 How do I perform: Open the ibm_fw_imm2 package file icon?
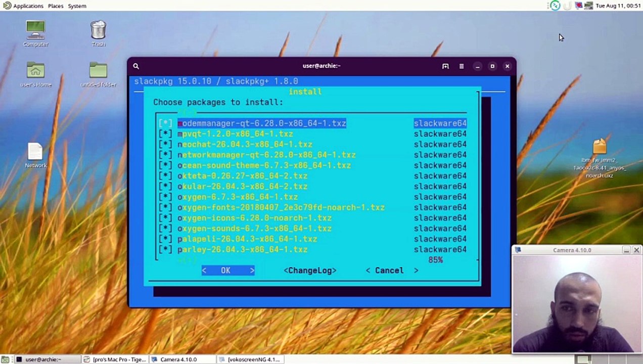point(600,159)
